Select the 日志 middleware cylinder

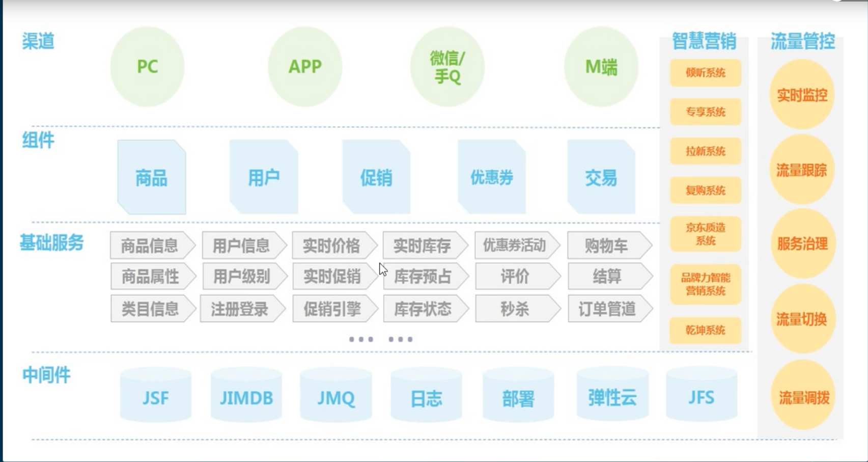[x=427, y=395]
